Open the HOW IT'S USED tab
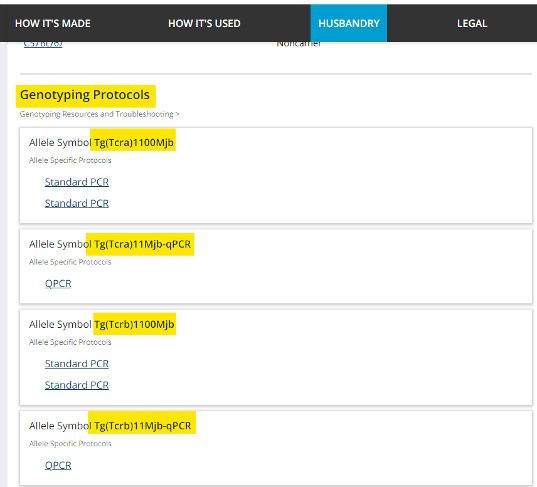Image resolution: width=537 pixels, height=487 pixels. pyautogui.click(x=204, y=23)
